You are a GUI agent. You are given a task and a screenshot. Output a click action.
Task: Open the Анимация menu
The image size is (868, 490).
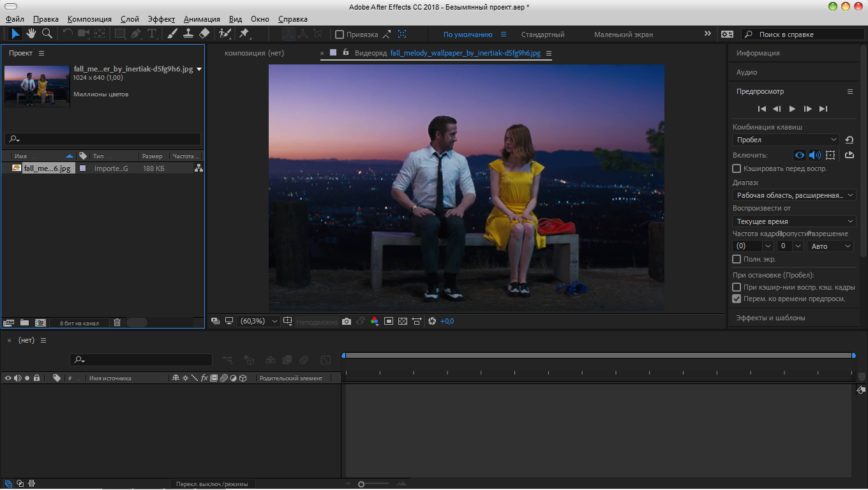(x=202, y=19)
